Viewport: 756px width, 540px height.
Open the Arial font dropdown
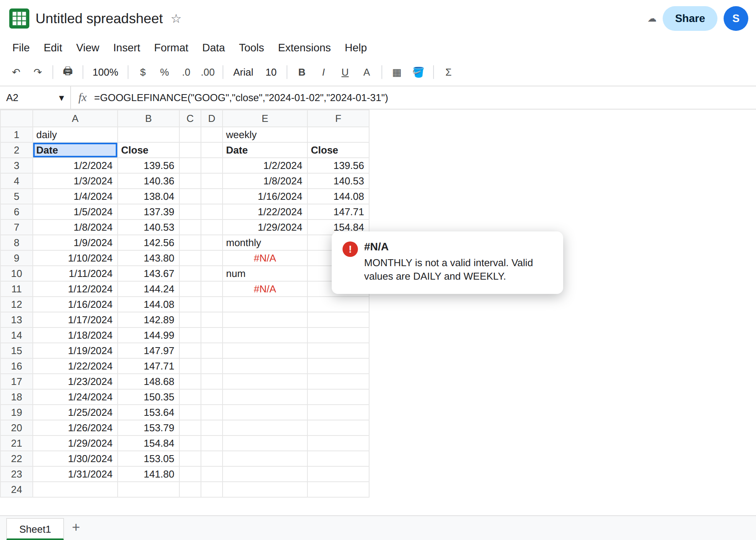[x=243, y=72]
